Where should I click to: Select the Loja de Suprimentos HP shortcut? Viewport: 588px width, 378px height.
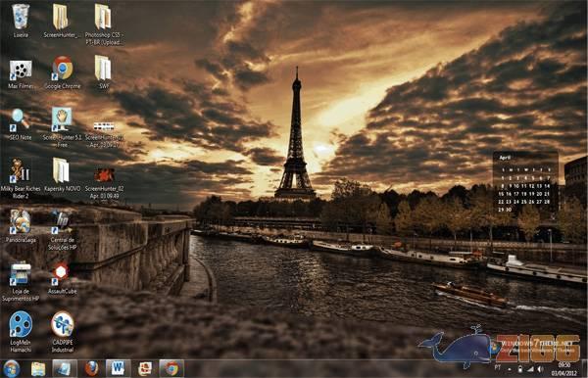[x=21, y=282]
